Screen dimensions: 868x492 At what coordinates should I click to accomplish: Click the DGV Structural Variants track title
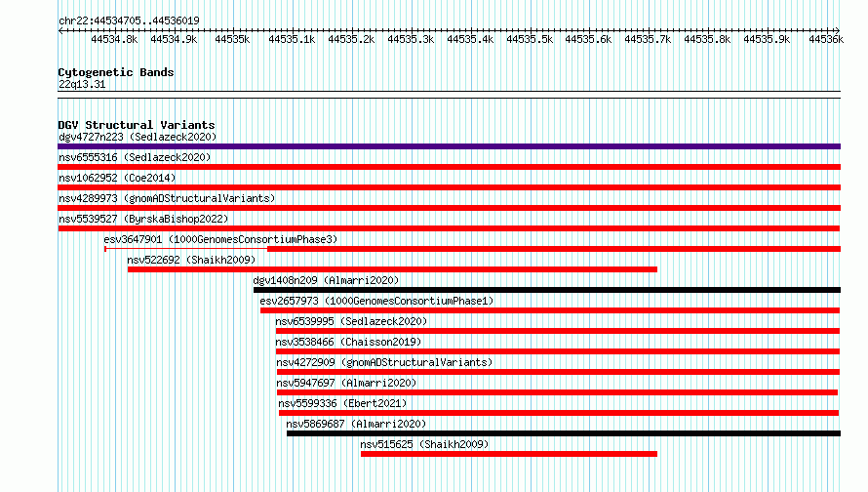pos(137,125)
